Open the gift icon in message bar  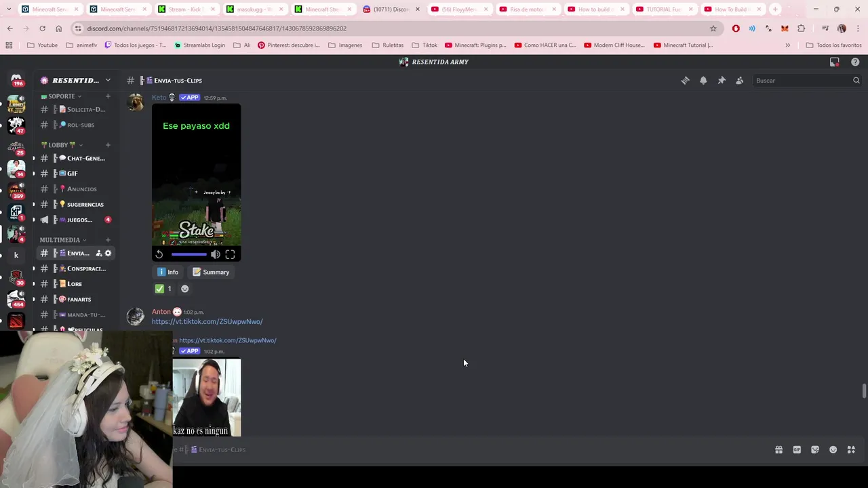tap(778, 449)
